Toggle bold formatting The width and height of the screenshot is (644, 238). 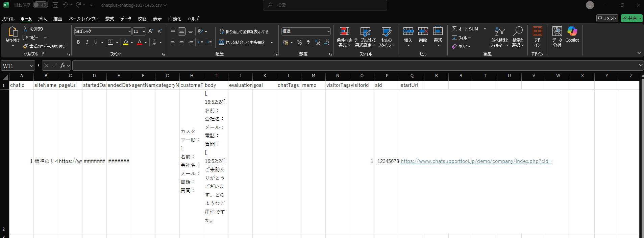78,42
